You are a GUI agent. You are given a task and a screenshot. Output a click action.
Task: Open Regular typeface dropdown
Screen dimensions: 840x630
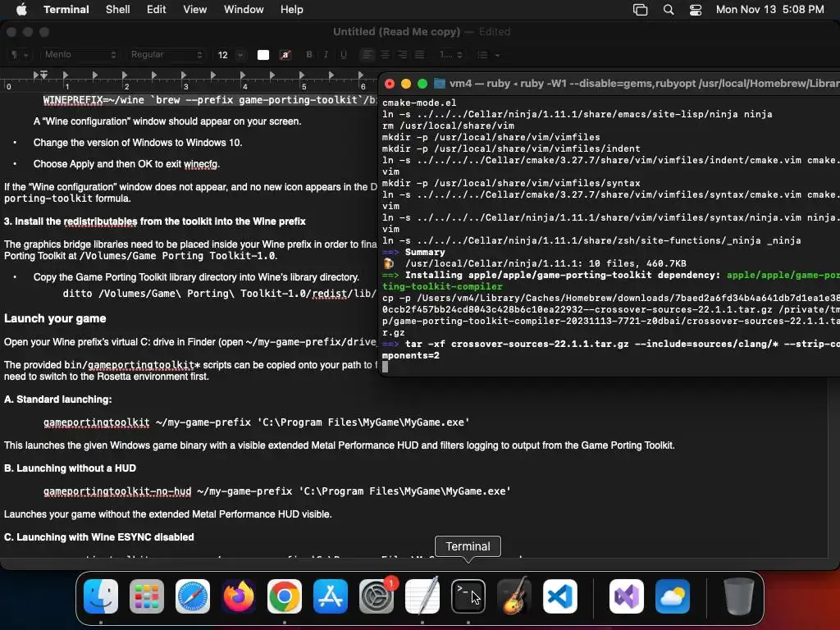[x=166, y=55]
